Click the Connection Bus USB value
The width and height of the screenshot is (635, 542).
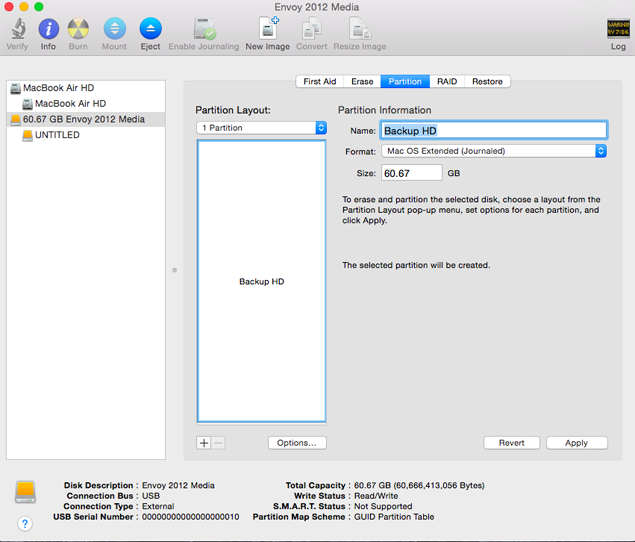(151, 496)
